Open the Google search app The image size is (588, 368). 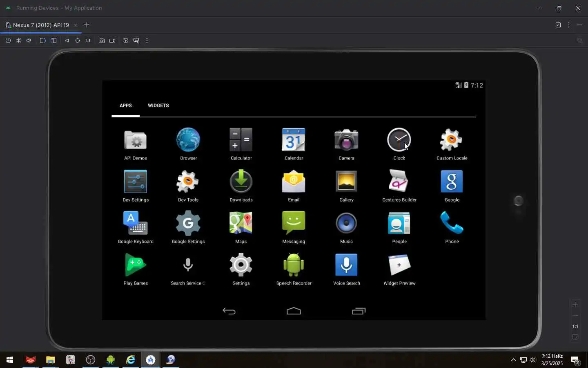[452, 186]
